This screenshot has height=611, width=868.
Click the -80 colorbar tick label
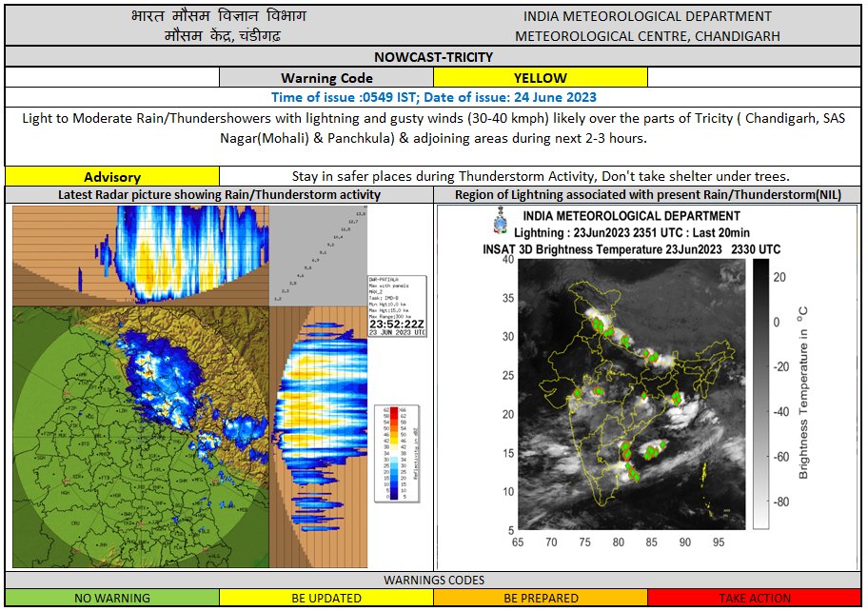tap(780, 502)
